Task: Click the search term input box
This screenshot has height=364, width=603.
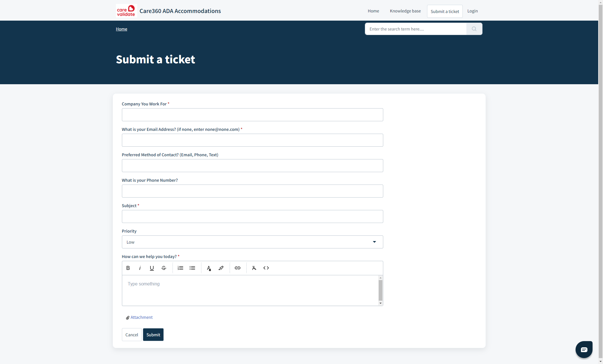Action: pos(416,29)
